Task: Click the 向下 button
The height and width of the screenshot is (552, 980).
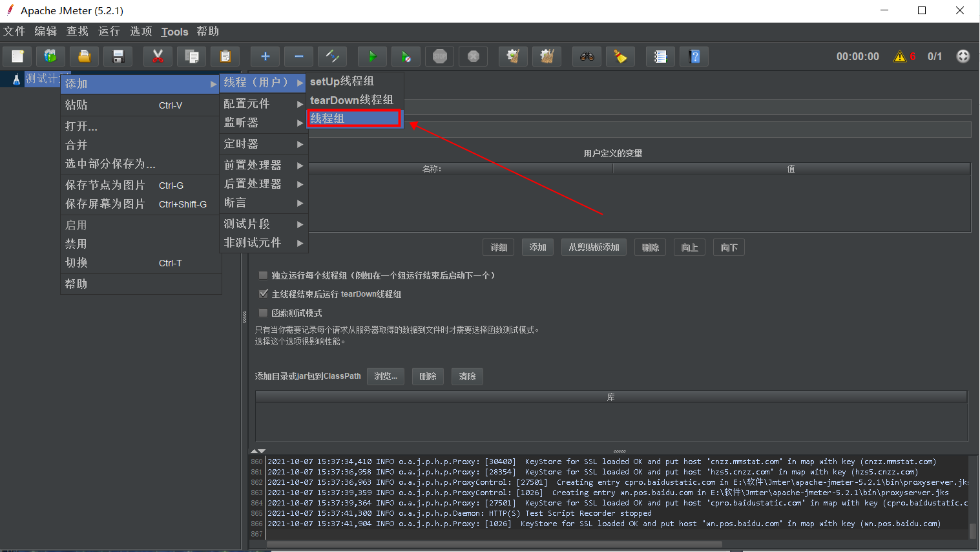Action: 729,248
